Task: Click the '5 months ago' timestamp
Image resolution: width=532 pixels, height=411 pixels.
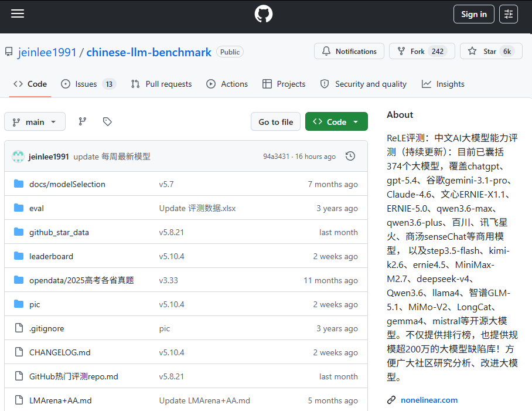Action: pos(333,400)
